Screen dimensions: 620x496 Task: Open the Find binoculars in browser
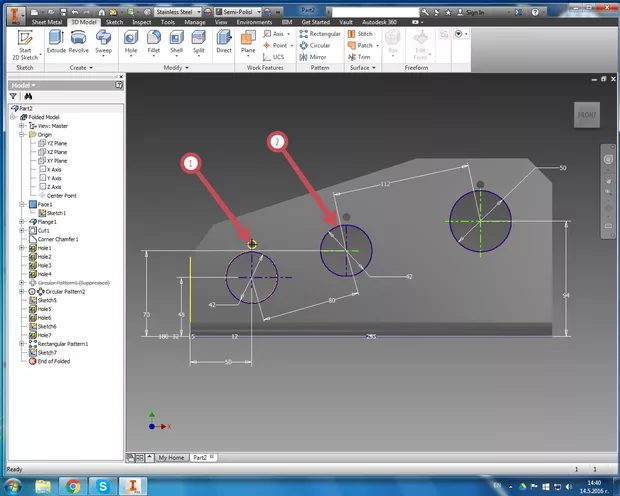click(29, 97)
